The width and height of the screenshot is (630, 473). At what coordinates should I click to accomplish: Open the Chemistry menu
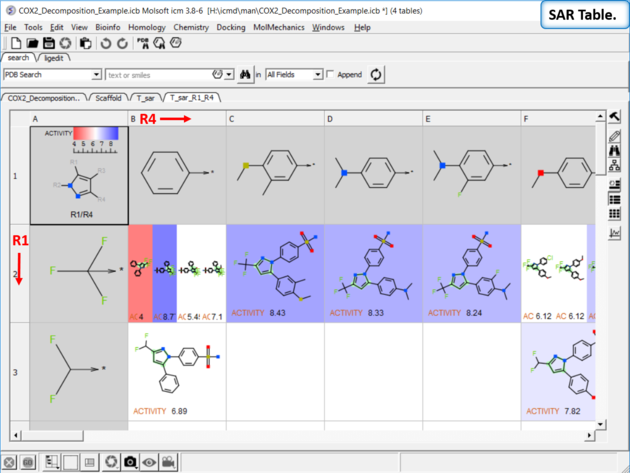coord(191,27)
